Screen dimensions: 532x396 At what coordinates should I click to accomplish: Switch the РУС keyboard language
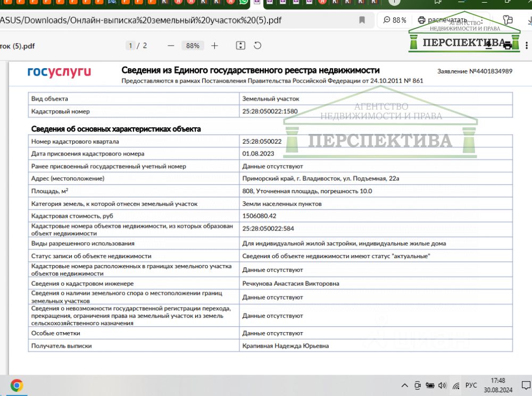(471, 385)
